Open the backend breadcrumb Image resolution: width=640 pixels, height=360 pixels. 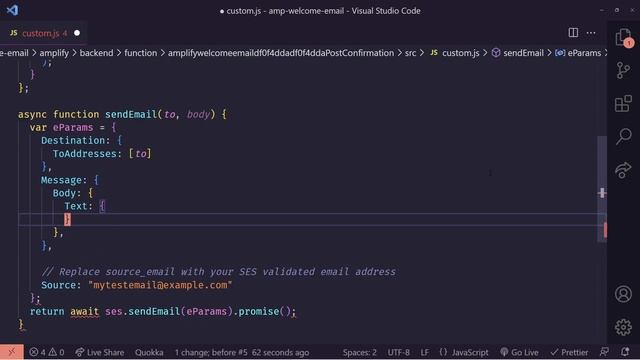click(96, 53)
